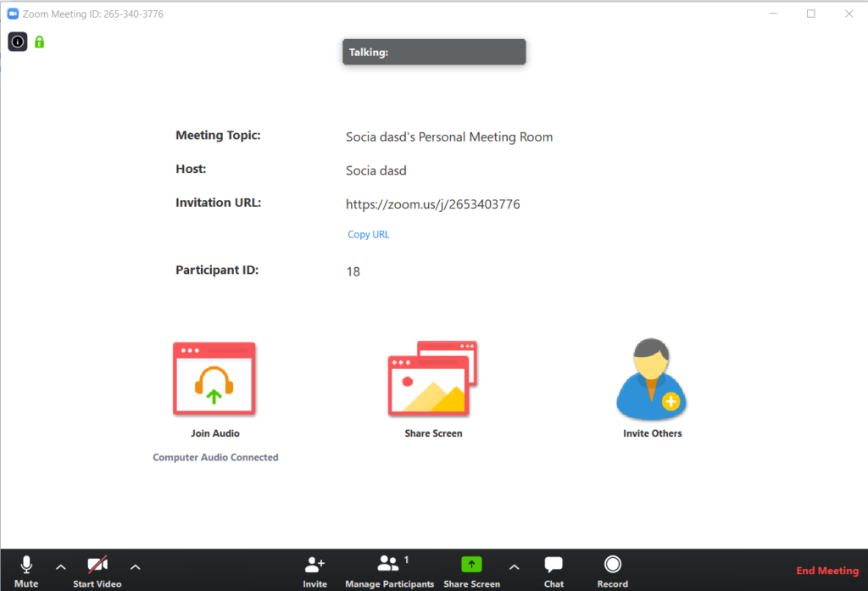The image size is (868, 591).
Task: Click the Zoom logo in title bar
Action: pyautogui.click(x=13, y=14)
